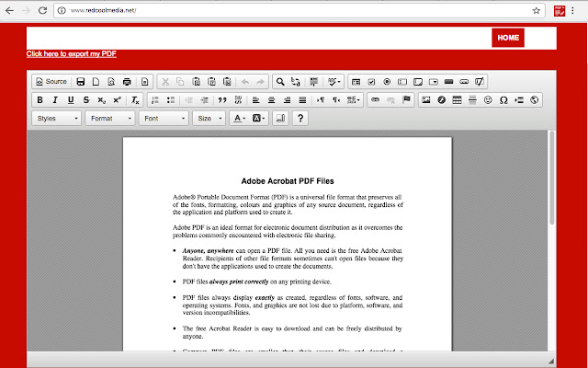Image resolution: width=588 pixels, height=368 pixels.
Task: Open the Format dropdown
Action: [110, 119]
